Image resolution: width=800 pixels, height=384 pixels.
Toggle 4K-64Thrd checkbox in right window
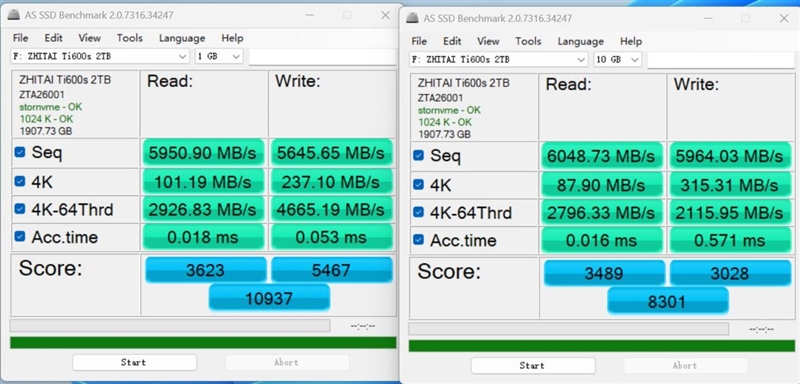point(418,212)
